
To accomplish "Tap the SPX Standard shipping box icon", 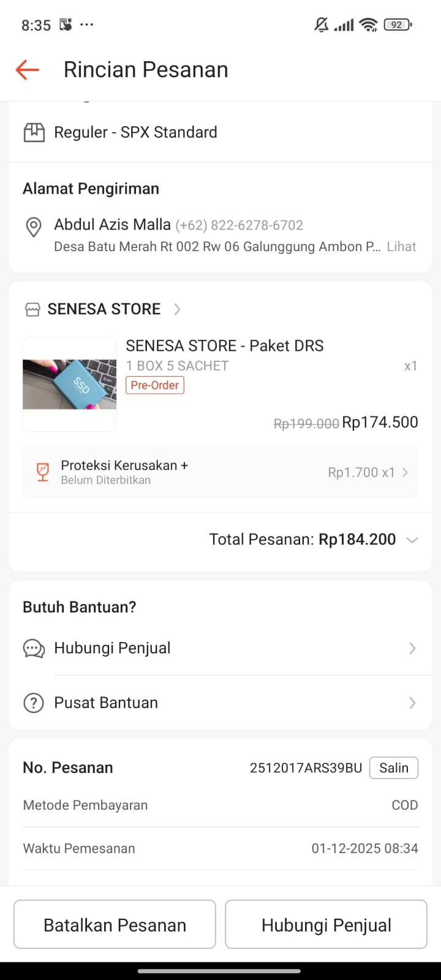I will pyautogui.click(x=34, y=132).
